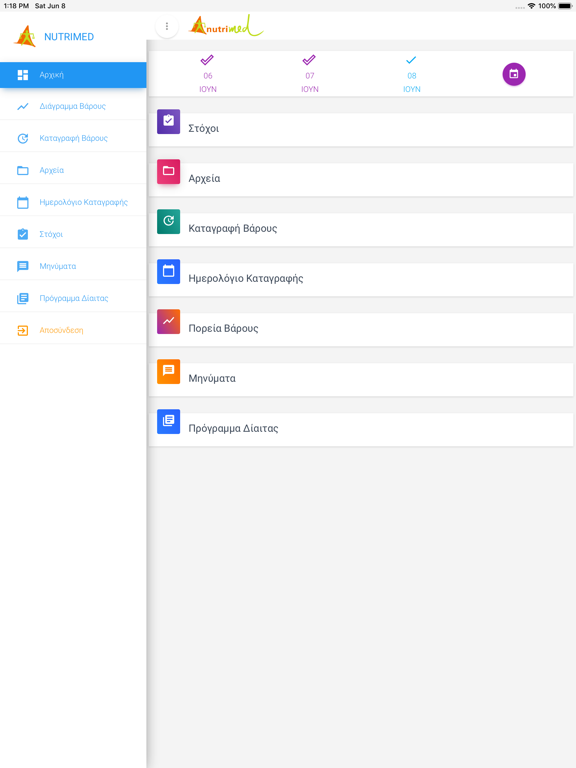Log out via Αποσύνδεση link
Screen dimensions: 576x768
pyautogui.click(x=73, y=330)
